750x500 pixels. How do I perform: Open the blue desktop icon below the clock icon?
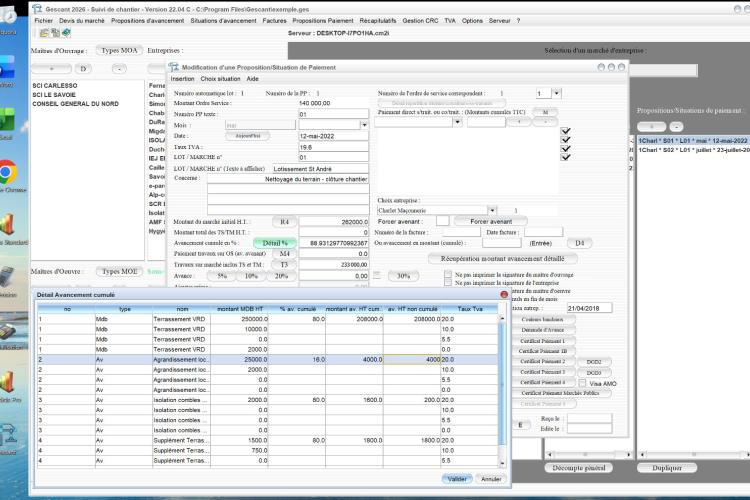click(x=7, y=67)
